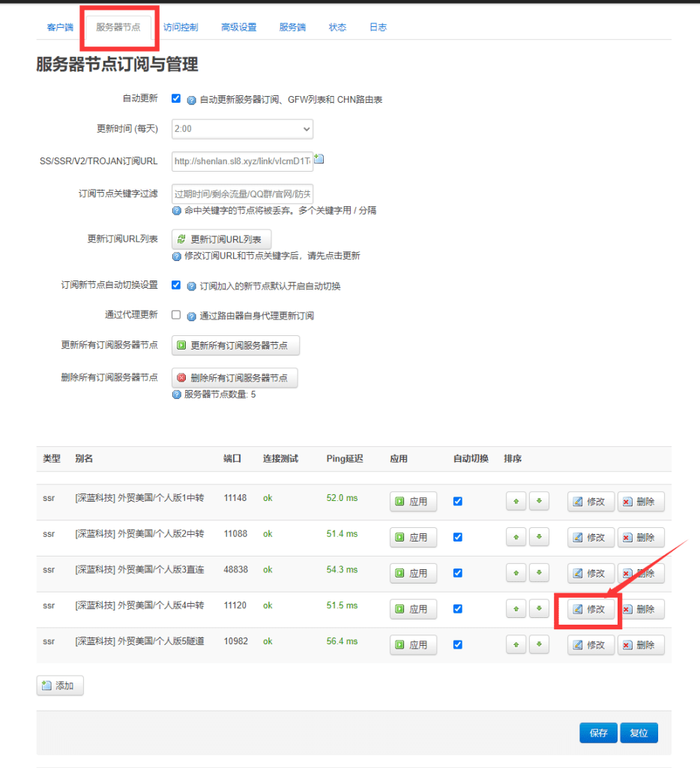This screenshot has height=768, width=700.
Task: Toggle the 自动更新 checkbox
Action: pyautogui.click(x=176, y=98)
